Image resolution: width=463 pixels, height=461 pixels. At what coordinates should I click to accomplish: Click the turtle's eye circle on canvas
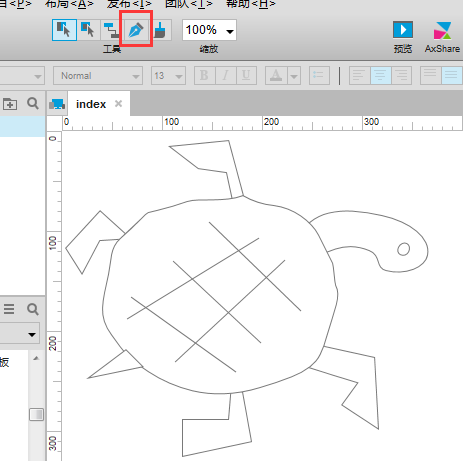[403, 249]
